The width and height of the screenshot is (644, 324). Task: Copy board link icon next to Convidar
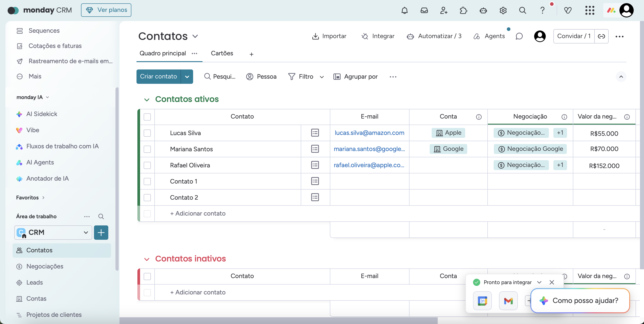(601, 36)
